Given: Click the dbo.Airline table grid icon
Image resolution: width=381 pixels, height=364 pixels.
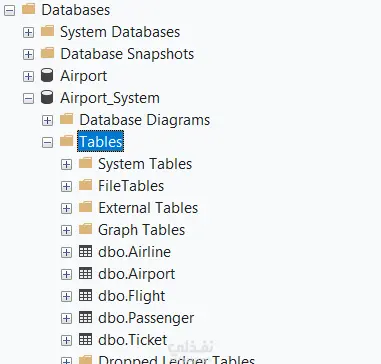Looking at the screenshot, I should tap(85, 251).
